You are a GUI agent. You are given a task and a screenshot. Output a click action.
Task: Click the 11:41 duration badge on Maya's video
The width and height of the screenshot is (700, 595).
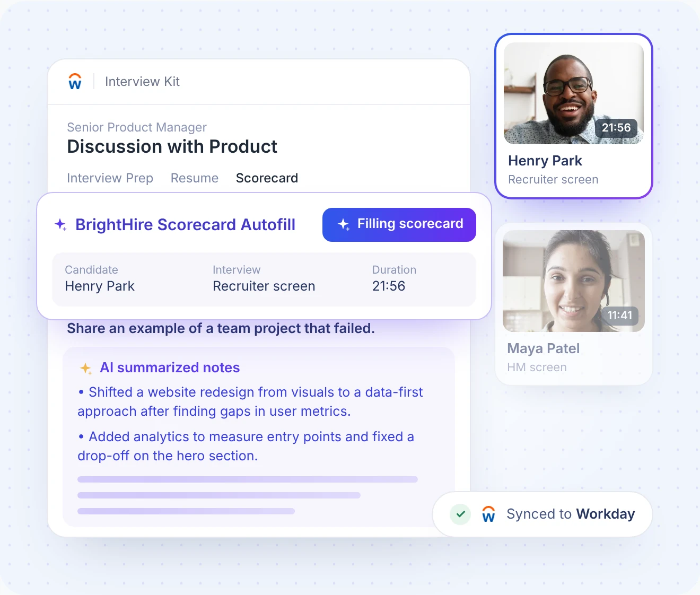pos(619,316)
